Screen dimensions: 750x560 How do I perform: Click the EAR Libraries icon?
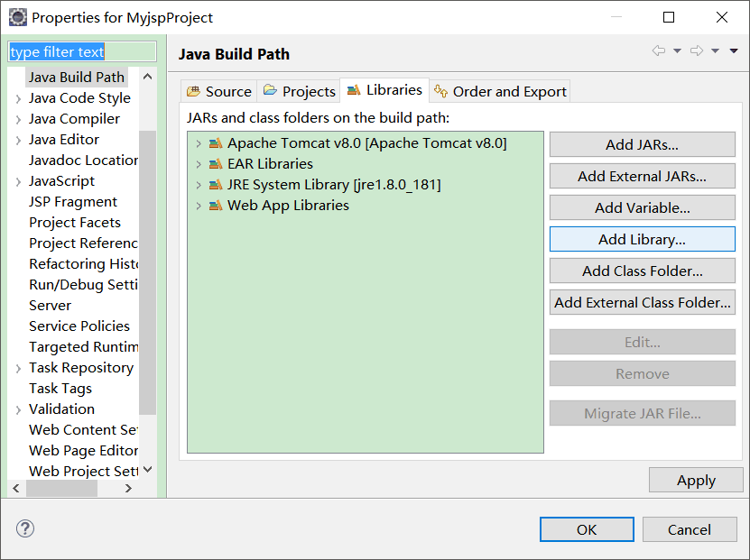point(215,164)
